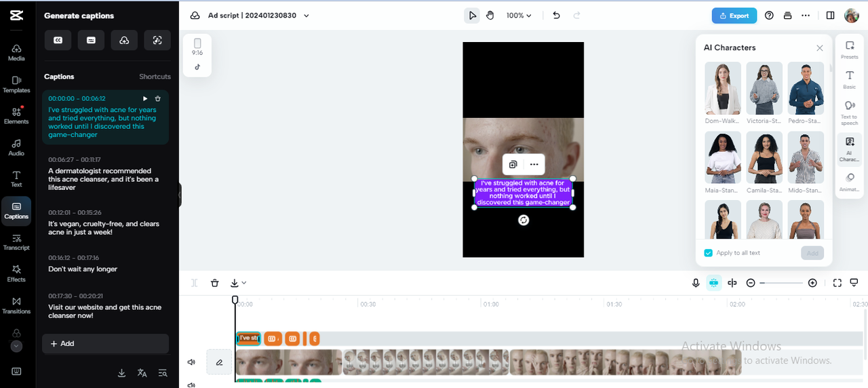Open the 100% zoom level dropdown
This screenshot has width=868, height=388.
(519, 16)
